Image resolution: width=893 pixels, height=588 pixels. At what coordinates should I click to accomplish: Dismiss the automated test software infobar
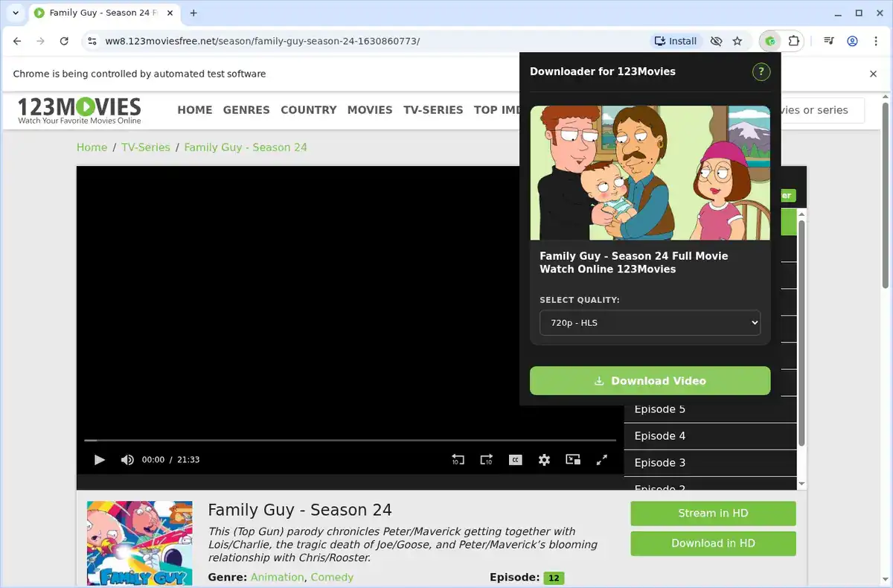[x=874, y=74]
